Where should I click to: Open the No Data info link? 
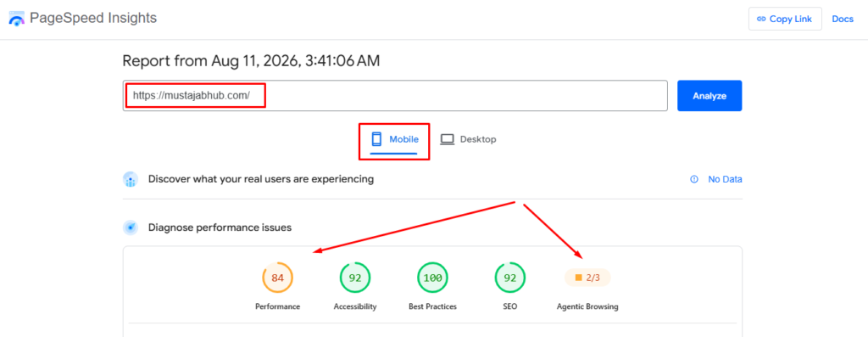click(726, 180)
